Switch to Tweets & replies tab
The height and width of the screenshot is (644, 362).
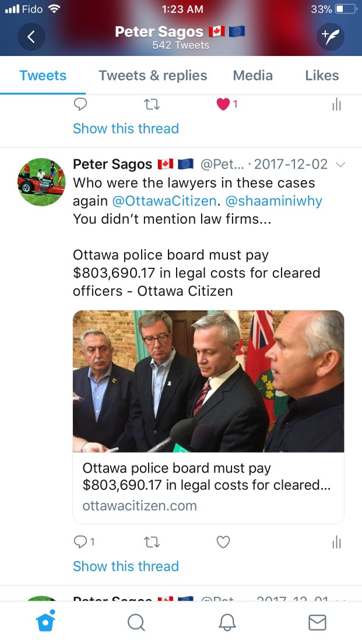pos(153,76)
